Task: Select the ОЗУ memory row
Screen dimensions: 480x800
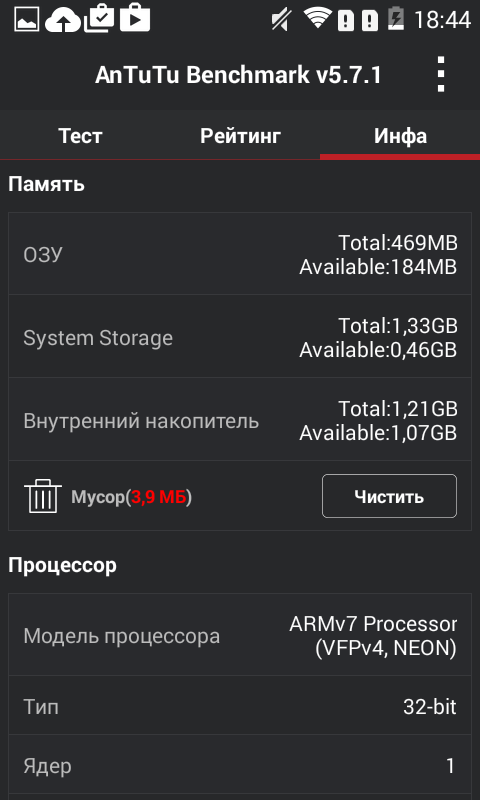Action: [x=240, y=254]
